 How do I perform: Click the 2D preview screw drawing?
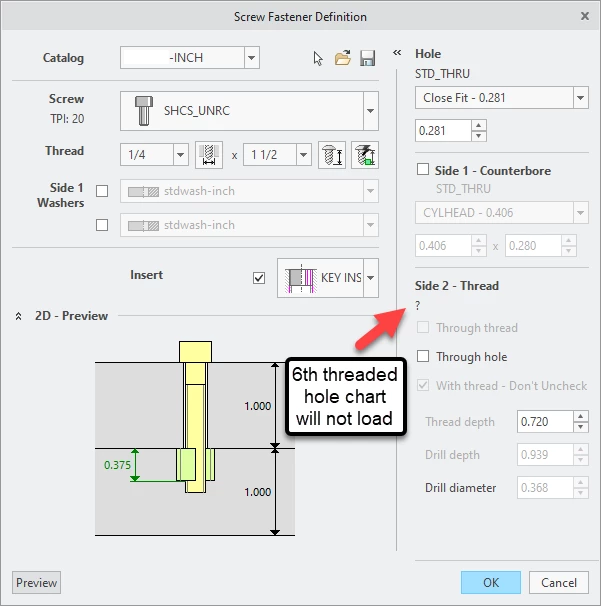(196, 417)
